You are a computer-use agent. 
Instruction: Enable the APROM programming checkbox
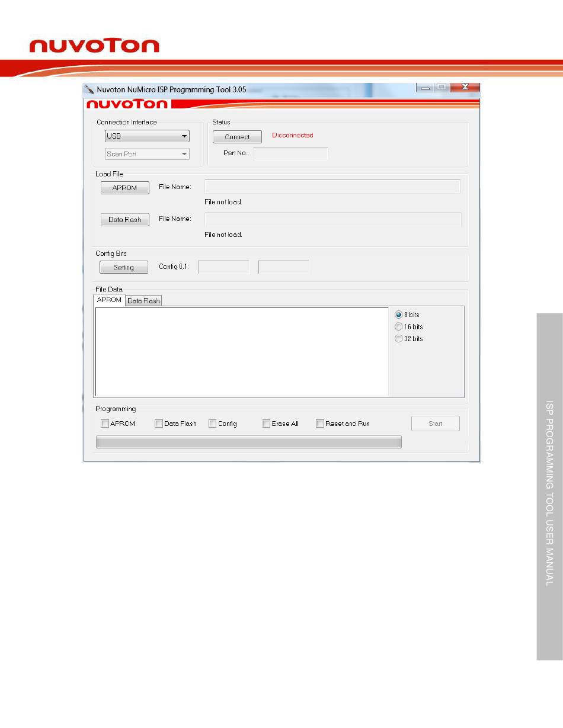(105, 424)
